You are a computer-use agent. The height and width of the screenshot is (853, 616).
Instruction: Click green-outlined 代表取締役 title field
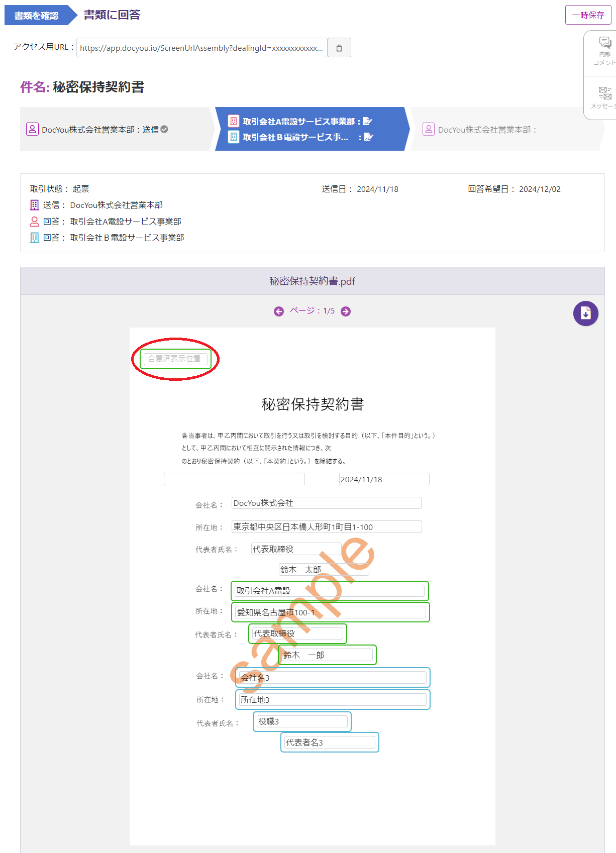pos(297,633)
